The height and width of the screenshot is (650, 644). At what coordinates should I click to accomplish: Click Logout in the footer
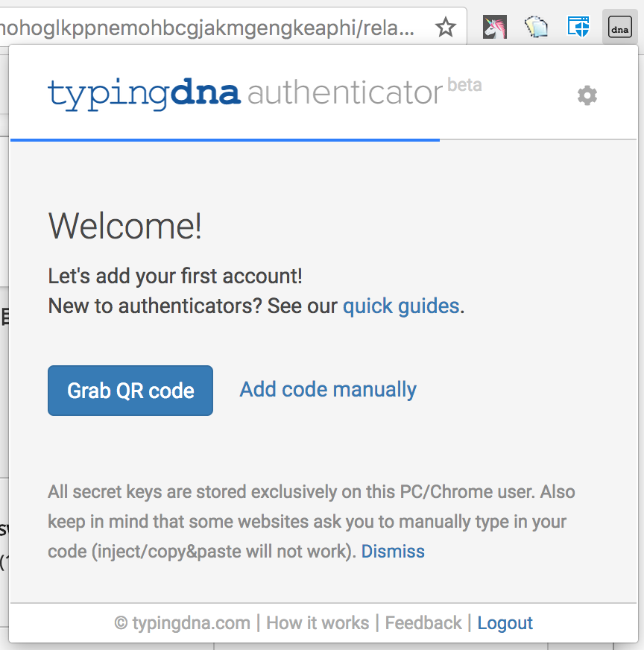(505, 623)
